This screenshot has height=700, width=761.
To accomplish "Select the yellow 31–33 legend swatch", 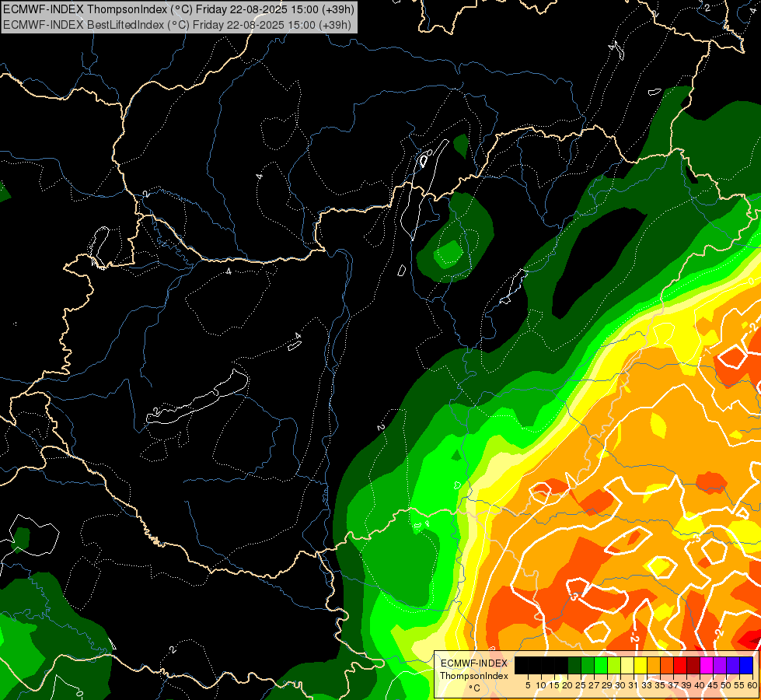I will 641,665.
